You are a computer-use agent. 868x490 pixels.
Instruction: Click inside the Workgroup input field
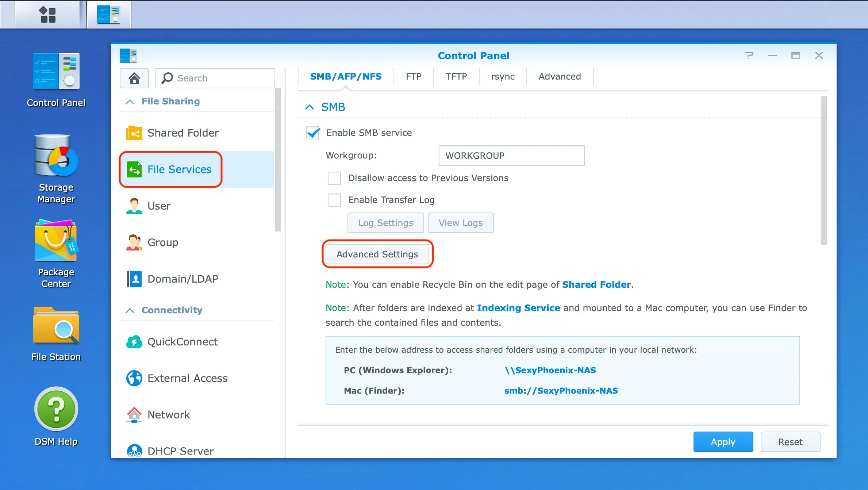click(511, 155)
